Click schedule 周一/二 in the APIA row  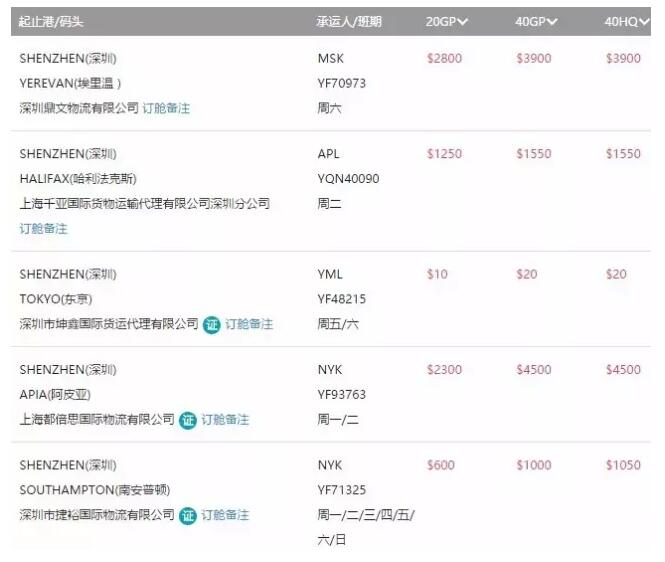coord(338,420)
